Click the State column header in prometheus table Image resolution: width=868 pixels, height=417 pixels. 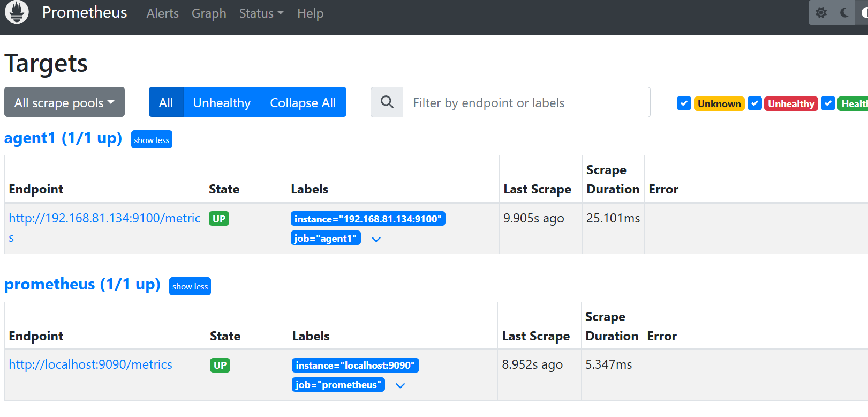(x=225, y=336)
